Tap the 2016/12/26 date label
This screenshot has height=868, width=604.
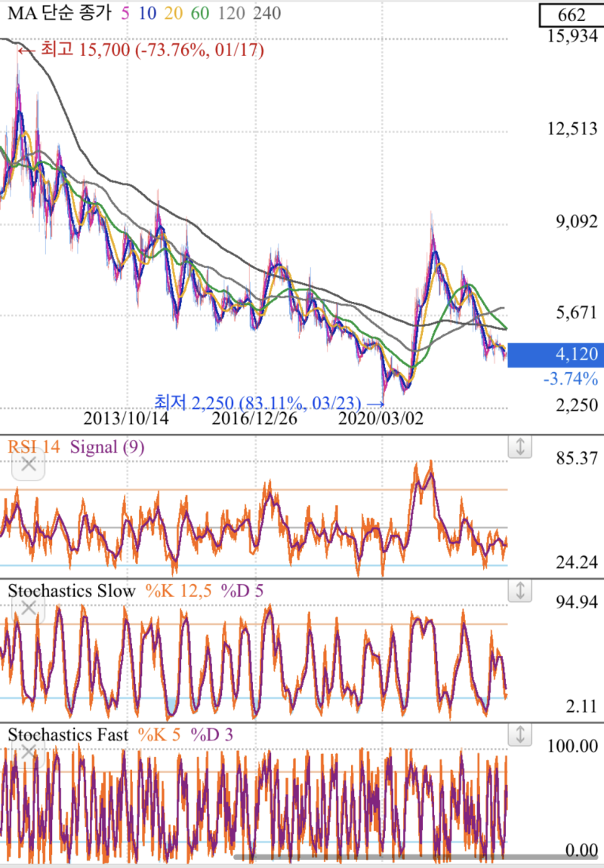254,418
